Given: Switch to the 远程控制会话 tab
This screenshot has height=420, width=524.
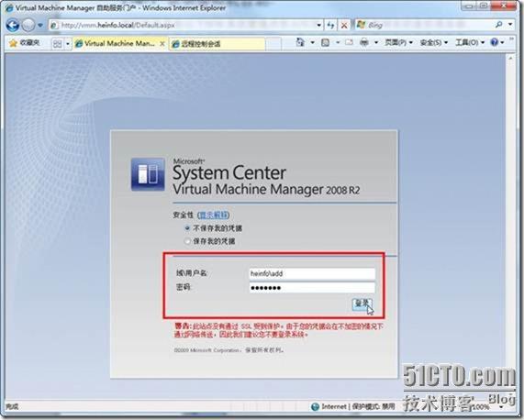Looking at the screenshot, I should pos(217,43).
